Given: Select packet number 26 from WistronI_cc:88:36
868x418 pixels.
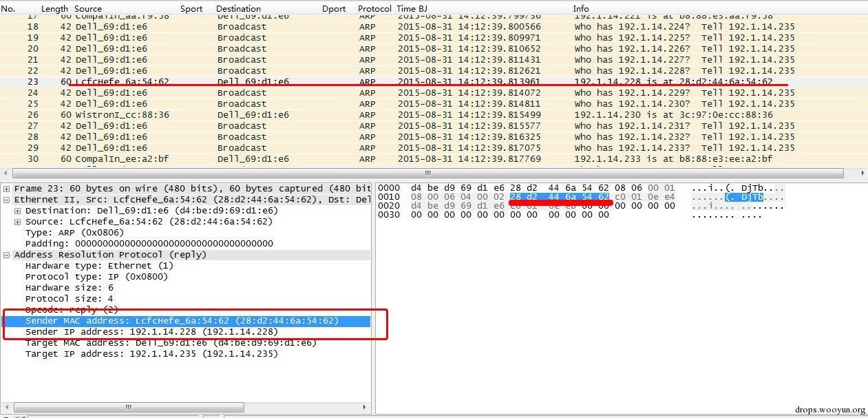Looking at the screenshot, I should click(x=434, y=115).
